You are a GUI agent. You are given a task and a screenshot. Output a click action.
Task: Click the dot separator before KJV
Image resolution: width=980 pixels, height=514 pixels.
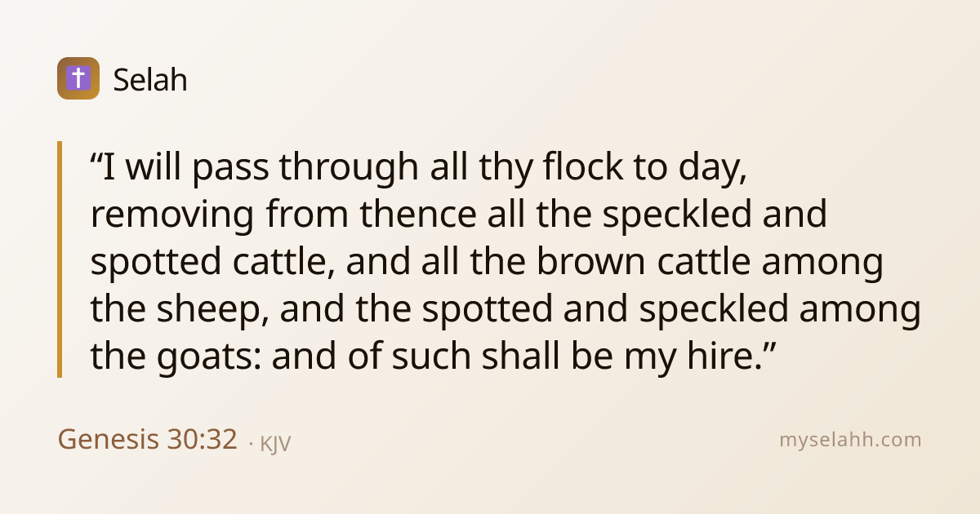pyautogui.click(x=250, y=445)
